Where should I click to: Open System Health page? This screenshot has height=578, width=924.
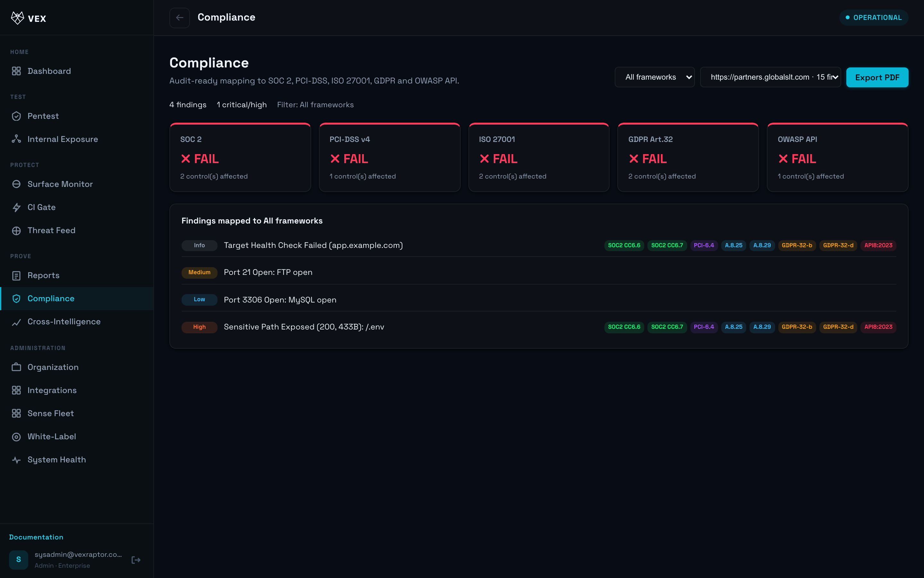pos(77,460)
